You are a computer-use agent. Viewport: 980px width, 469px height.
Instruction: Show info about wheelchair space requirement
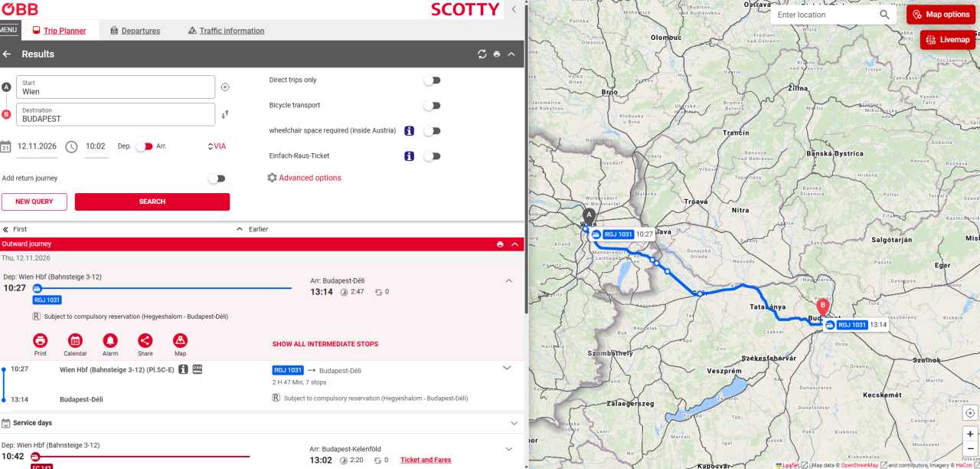point(410,131)
